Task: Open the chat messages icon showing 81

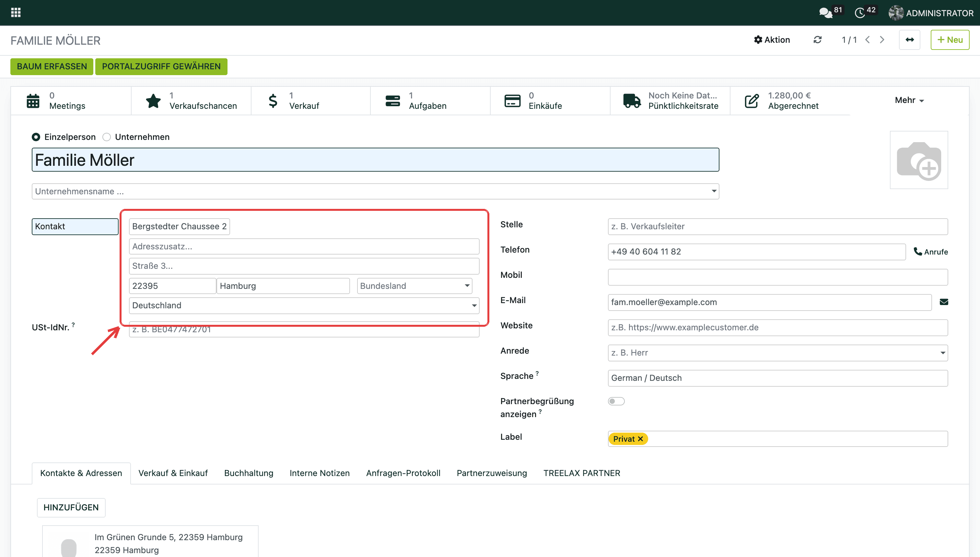Action: pos(825,13)
